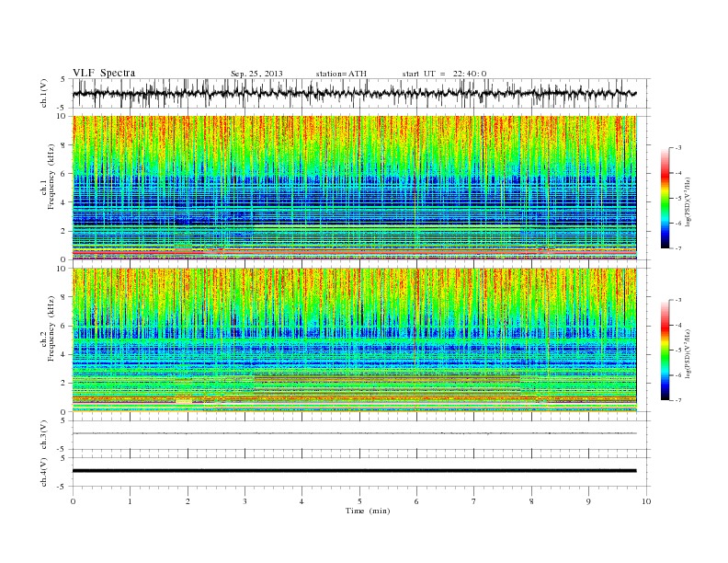Click the ch.1 "Frequency (kHz)" axis label
The width and height of the screenshot is (728, 563).
pos(51,177)
